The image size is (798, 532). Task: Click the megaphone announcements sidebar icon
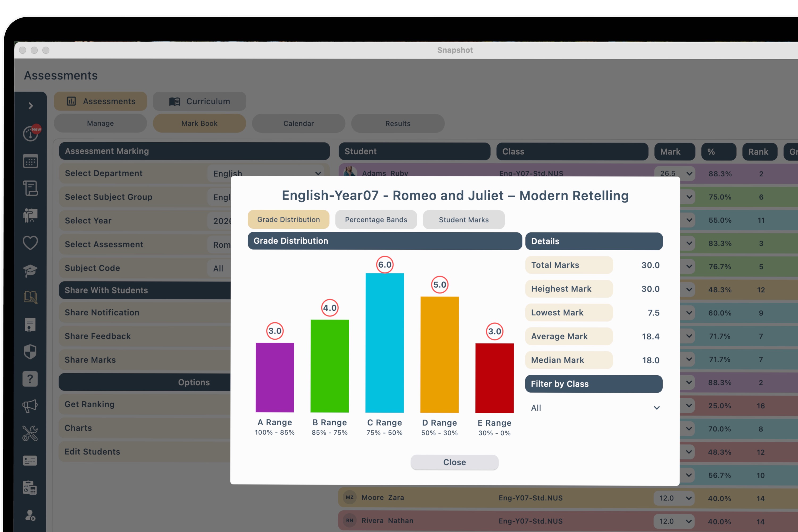pyautogui.click(x=30, y=406)
